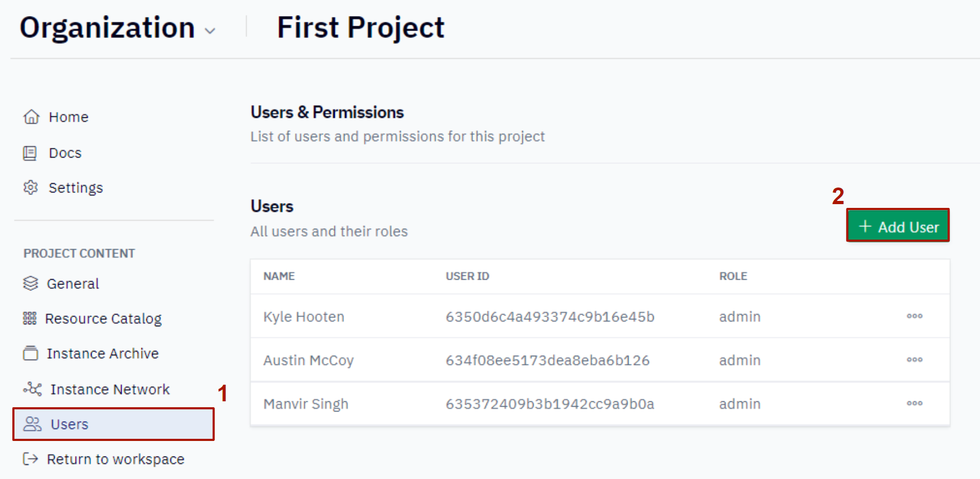
Task: Select the General layers icon
Action: [31, 283]
